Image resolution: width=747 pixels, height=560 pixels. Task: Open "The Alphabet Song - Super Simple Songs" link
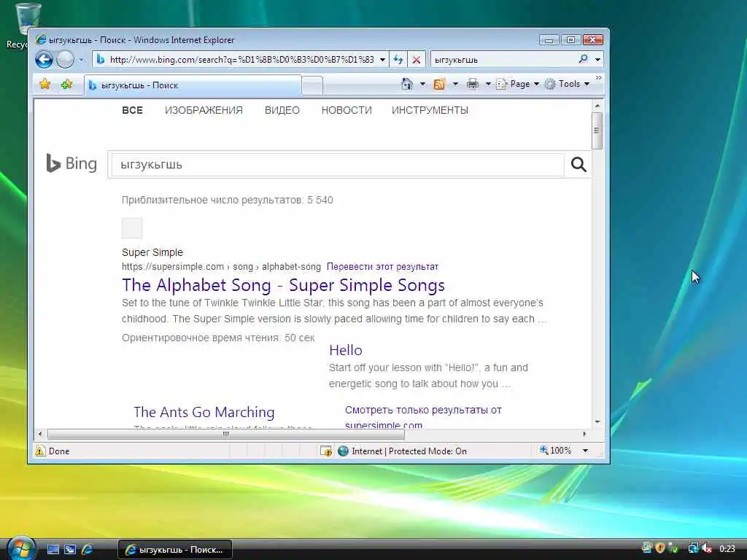click(283, 285)
